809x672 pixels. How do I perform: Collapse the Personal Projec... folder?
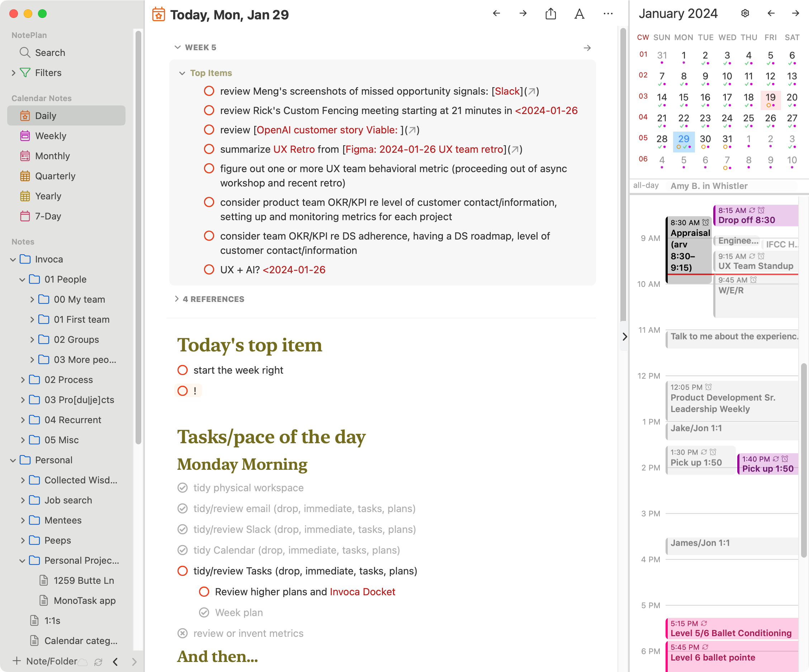click(22, 560)
